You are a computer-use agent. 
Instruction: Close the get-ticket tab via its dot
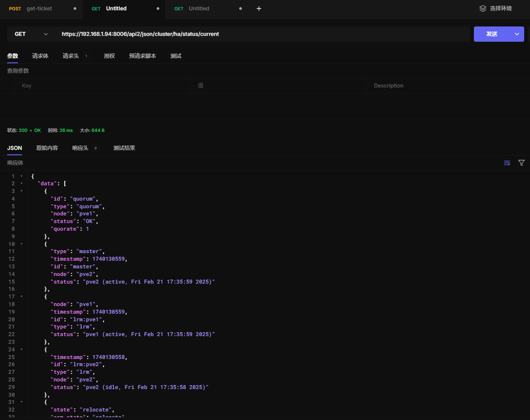pos(74,9)
